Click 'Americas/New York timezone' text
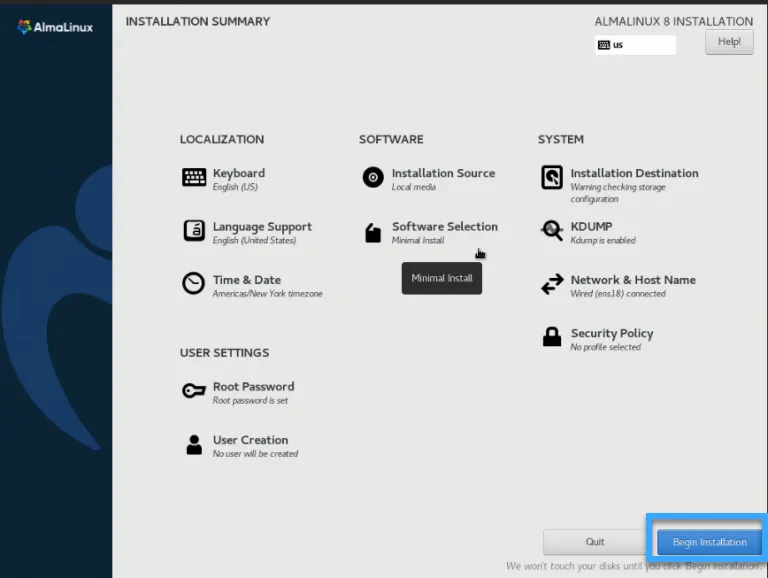 click(267, 294)
